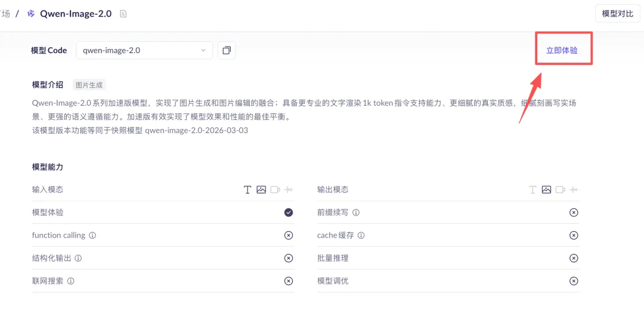Screen dimensions: 644x317
Task: Click the info icon next to function calling
Action: coord(92,236)
